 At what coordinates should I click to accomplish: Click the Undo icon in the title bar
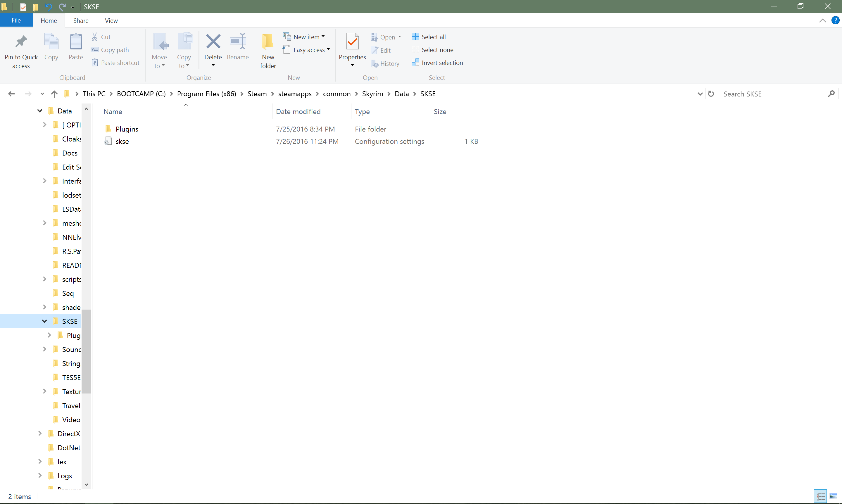point(48,7)
